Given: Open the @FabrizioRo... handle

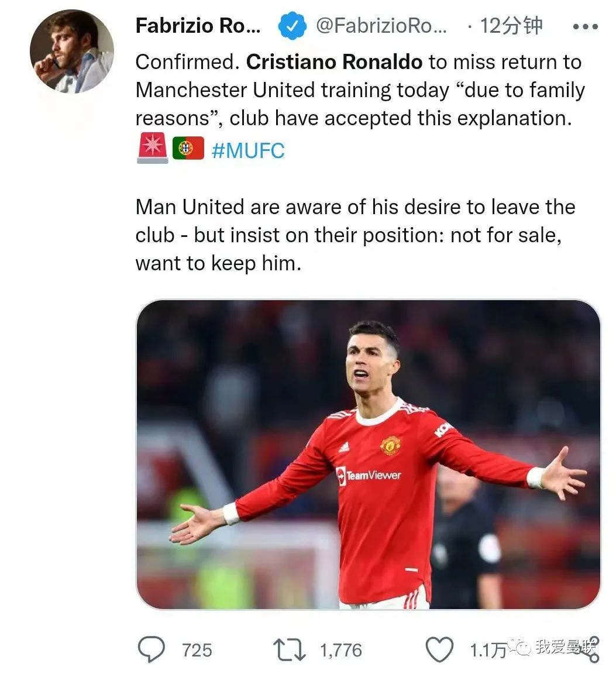Looking at the screenshot, I should click(381, 26).
